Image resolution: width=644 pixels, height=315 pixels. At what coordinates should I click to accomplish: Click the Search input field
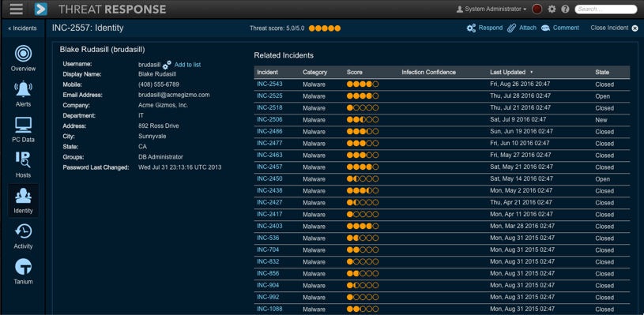tap(606, 9)
